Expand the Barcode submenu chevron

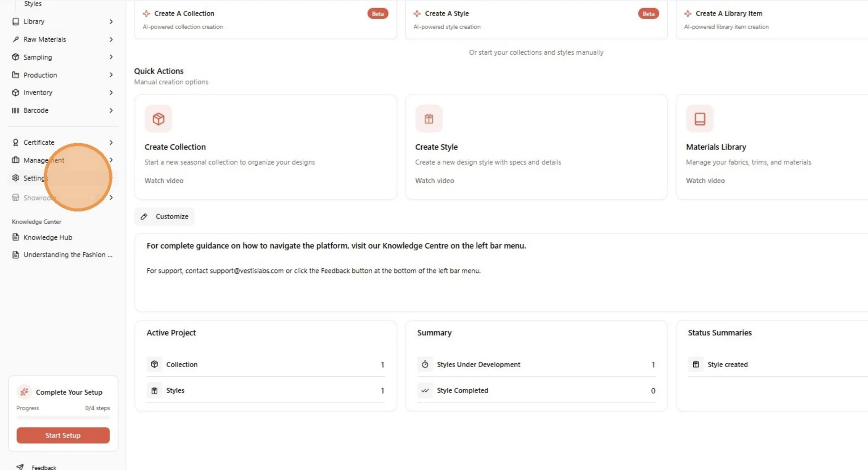click(x=111, y=110)
